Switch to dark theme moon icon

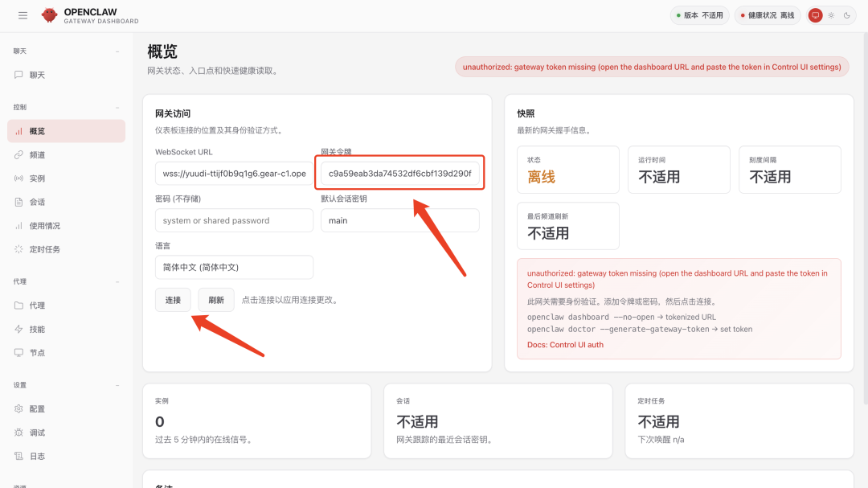pos(847,15)
